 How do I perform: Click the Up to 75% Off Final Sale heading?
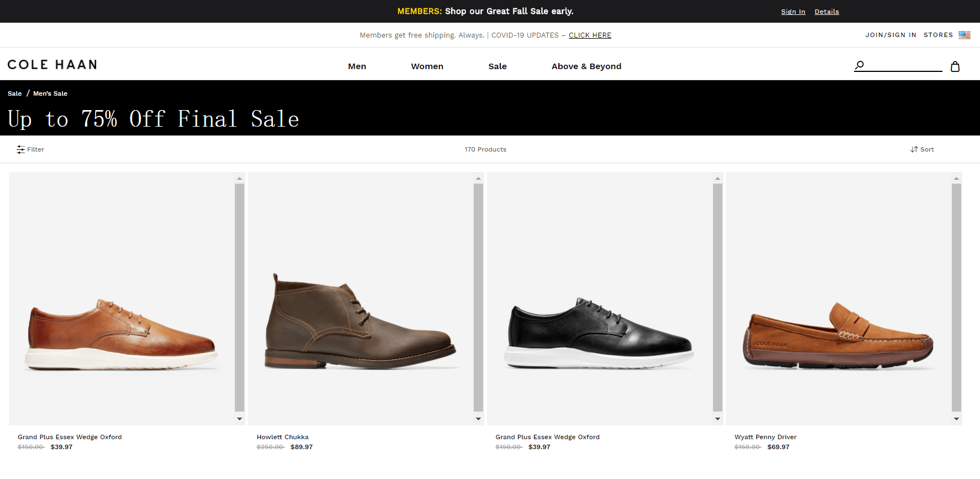[x=154, y=119]
